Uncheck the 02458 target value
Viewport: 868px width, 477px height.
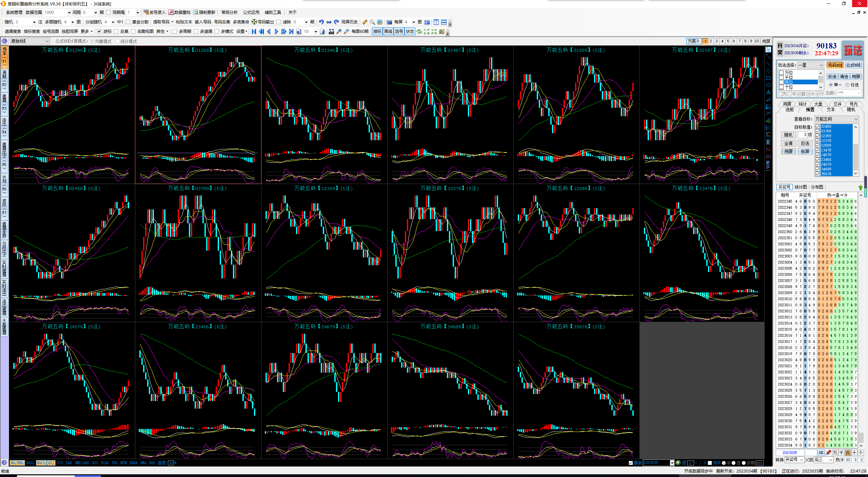[817, 126]
